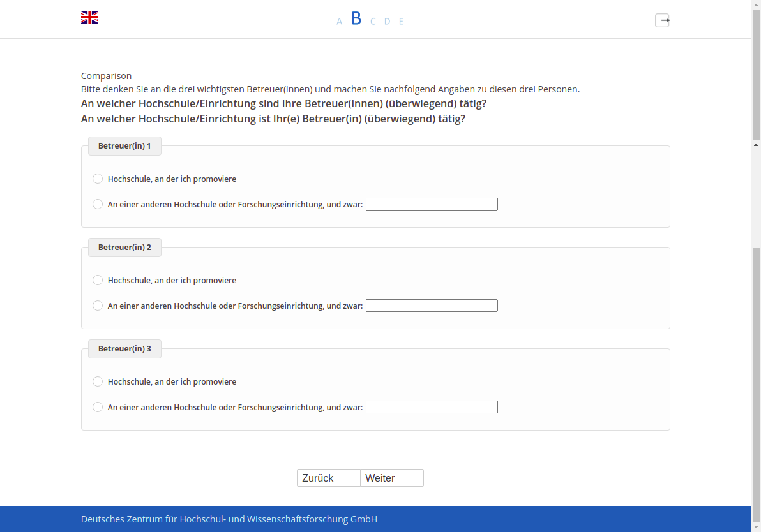Image resolution: width=761 pixels, height=532 pixels.
Task: Click the 'Betreuer(in) 1' group label
Action: pyautogui.click(x=124, y=146)
